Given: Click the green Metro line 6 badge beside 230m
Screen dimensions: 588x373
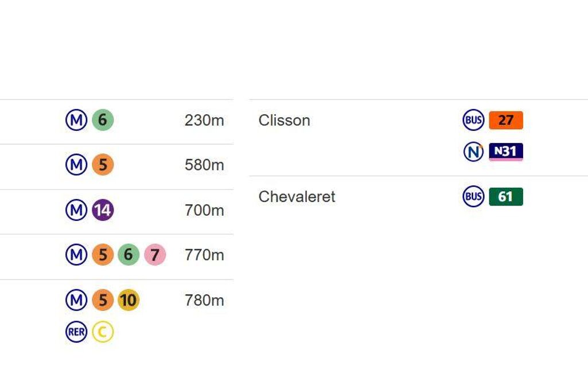Looking at the screenshot, I should 103,121.
